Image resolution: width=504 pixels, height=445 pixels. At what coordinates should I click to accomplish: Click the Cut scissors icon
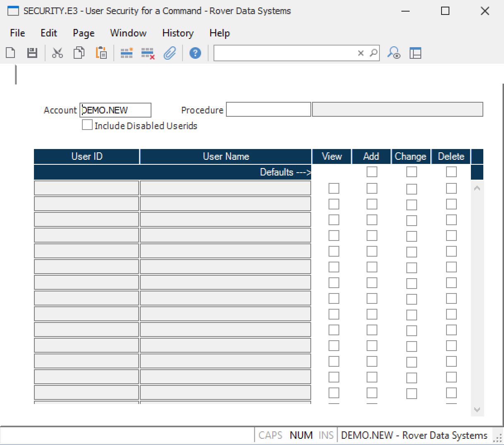58,53
